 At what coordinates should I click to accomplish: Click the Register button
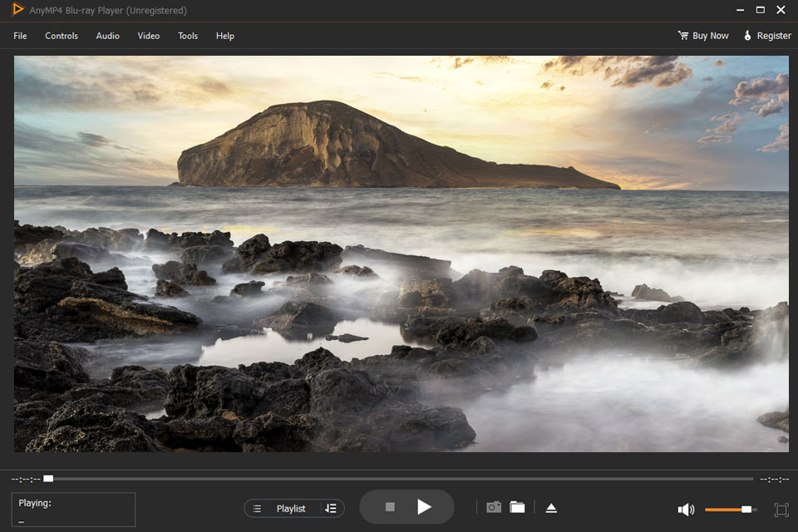point(767,36)
